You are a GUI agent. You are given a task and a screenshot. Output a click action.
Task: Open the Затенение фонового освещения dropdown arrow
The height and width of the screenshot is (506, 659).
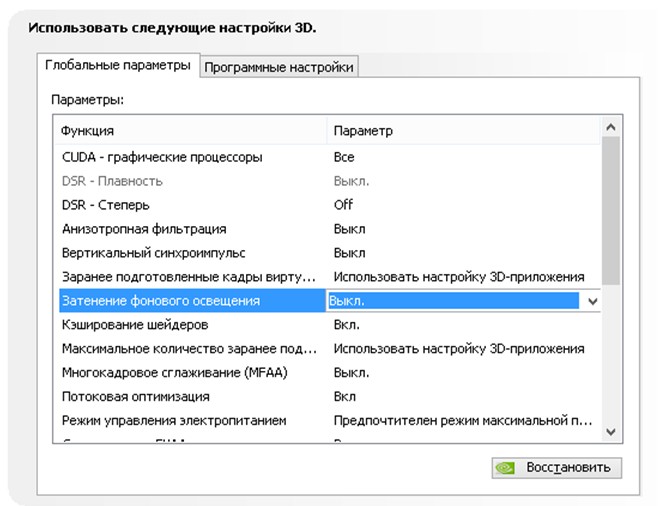(591, 300)
